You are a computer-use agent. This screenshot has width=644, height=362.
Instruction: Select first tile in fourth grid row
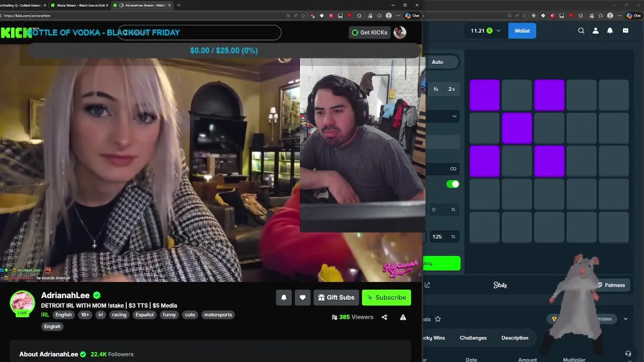click(485, 194)
